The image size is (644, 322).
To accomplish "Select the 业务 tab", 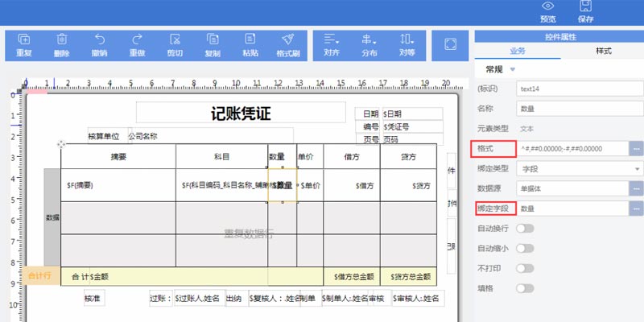I will click(517, 51).
